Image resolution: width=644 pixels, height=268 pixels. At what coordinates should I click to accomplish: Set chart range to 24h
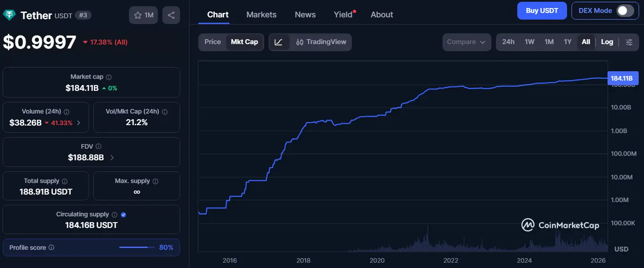coord(508,42)
